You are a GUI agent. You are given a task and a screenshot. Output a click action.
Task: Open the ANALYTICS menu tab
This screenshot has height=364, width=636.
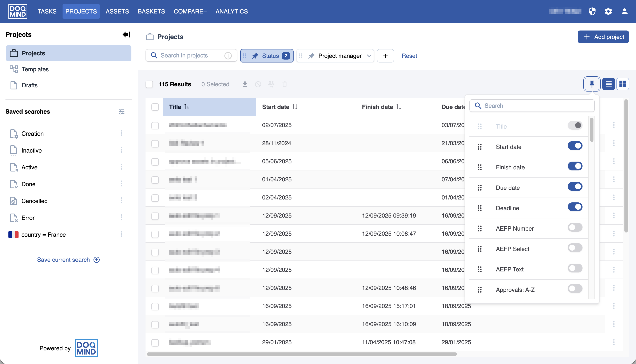point(231,12)
